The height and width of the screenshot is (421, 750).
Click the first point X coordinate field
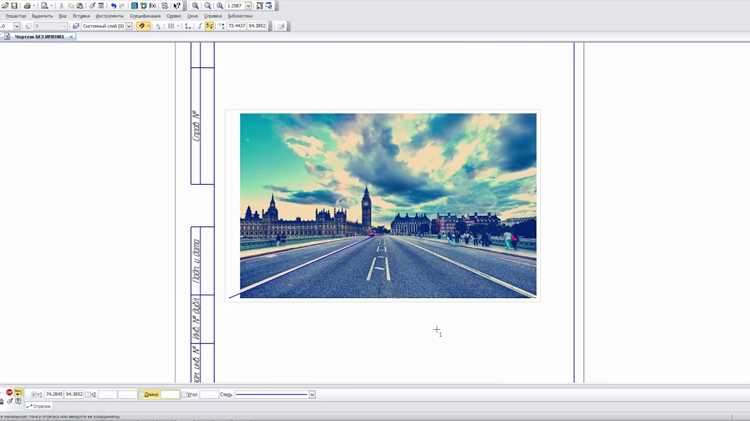(54, 395)
